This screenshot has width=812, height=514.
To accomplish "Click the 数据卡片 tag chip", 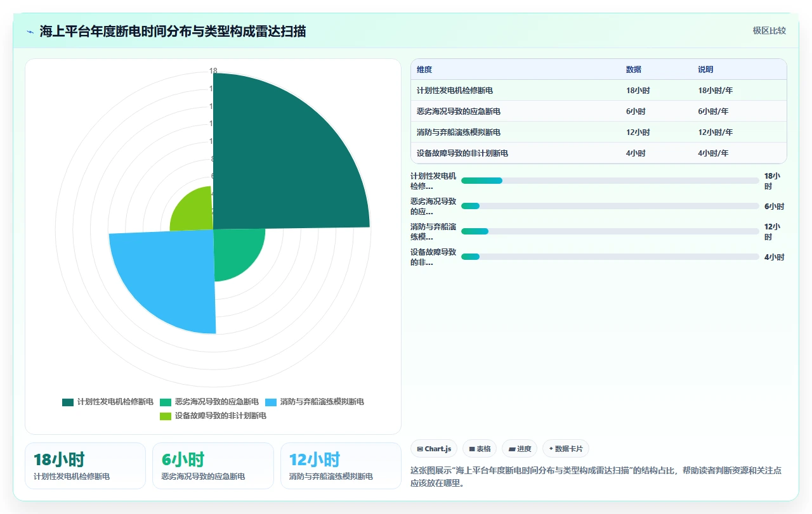I will [565, 449].
